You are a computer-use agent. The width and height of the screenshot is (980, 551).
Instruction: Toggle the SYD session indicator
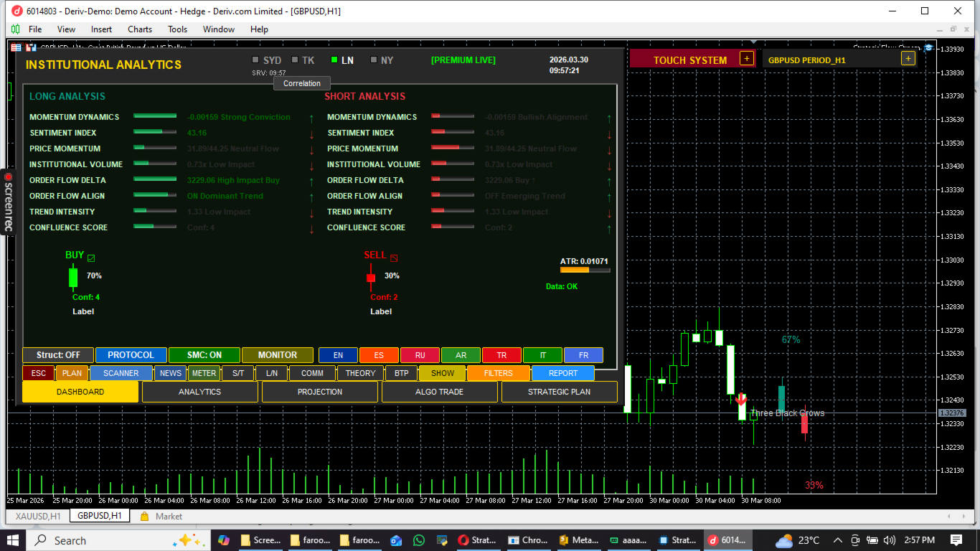(256, 60)
